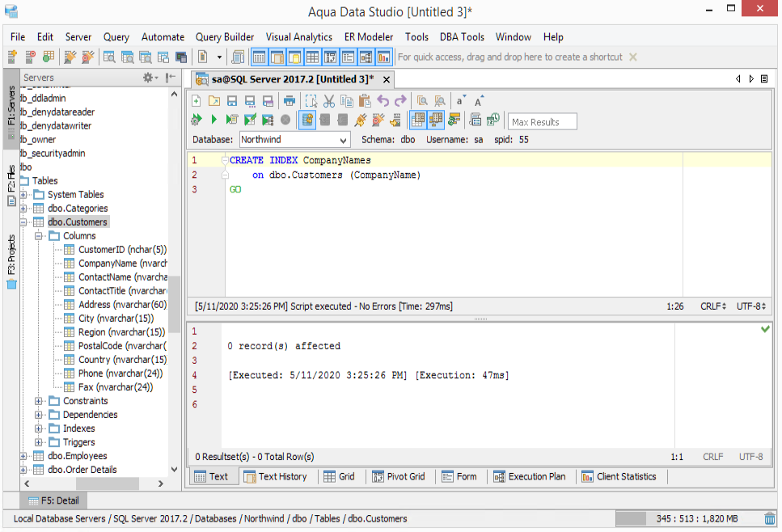Image resolution: width=782 pixels, height=532 pixels.
Task: Toggle the Client Statistics chart toolbar button
Action: point(383,57)
